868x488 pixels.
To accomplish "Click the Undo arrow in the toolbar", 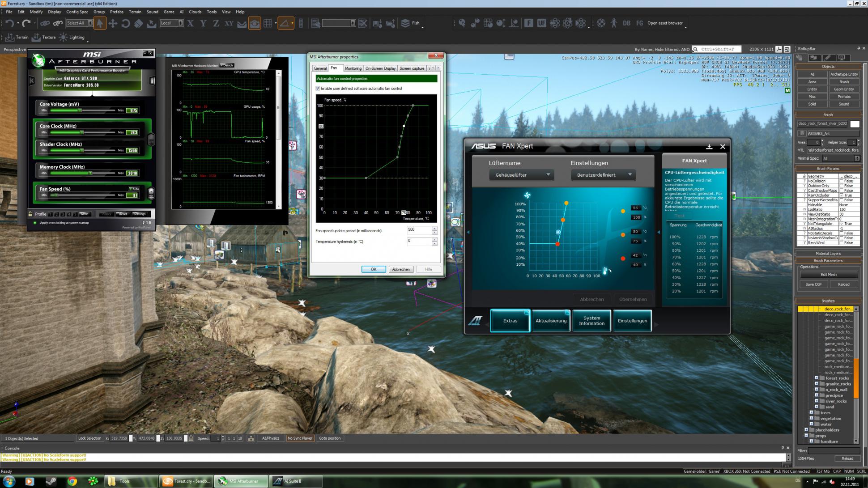I will 9,23.
